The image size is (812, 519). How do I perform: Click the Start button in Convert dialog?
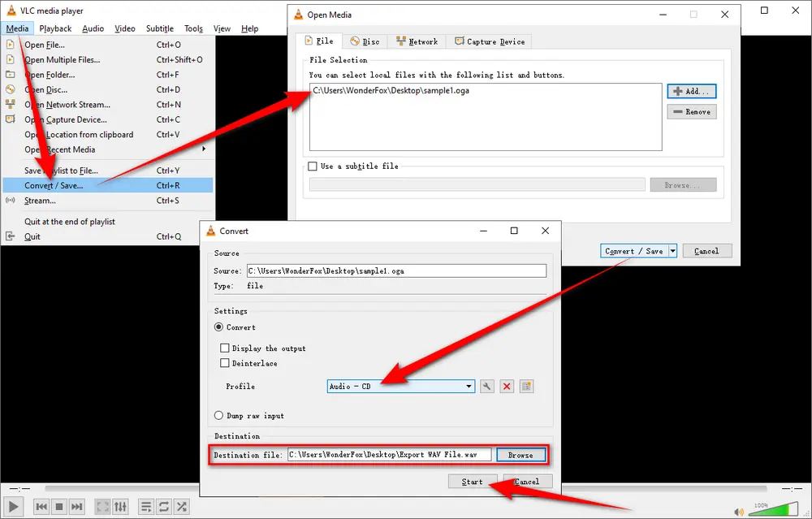[x=473, y=482]
